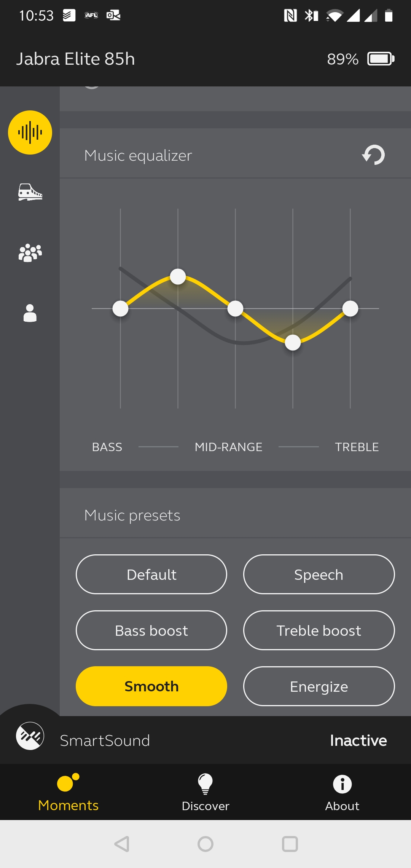Tap the Android back navigation button
The width and height of the screenshot is (411, 868).
coord(122,844)
